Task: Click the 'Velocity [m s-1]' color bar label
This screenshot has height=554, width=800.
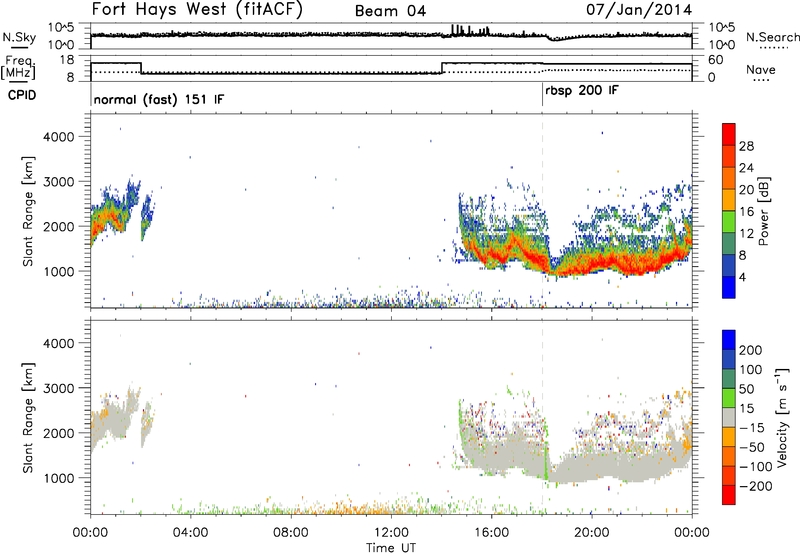Action: [782, 417]
